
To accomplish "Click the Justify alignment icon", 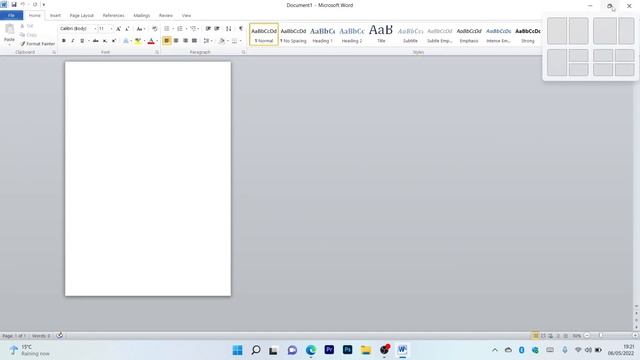I will [194, 41].
